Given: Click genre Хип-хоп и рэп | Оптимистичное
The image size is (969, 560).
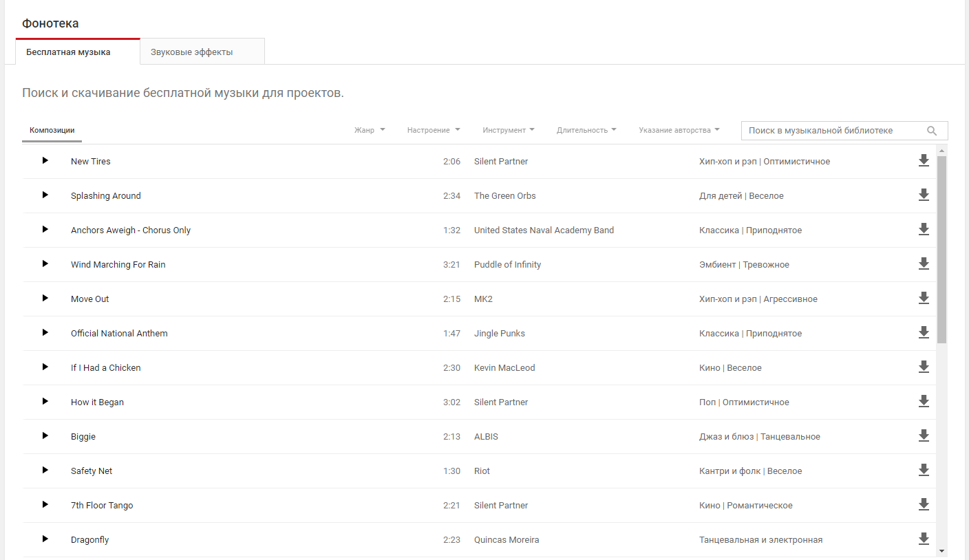Looking at the screenshot, I should (x=765, y=162).
